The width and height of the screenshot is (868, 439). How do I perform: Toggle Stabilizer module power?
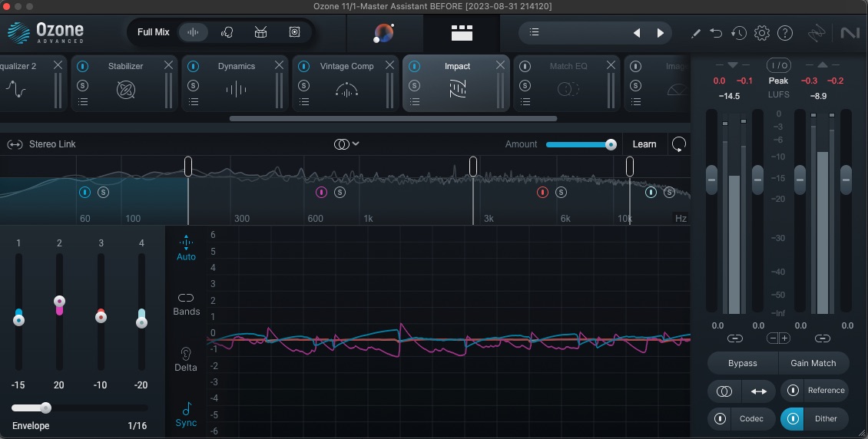pyautogui.click(x=82, y=66)
